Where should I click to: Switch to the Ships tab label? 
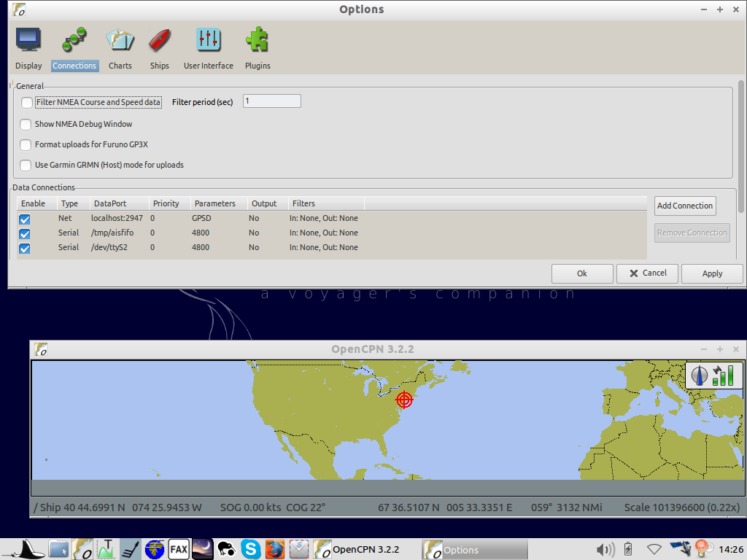[x=160, y=66]
